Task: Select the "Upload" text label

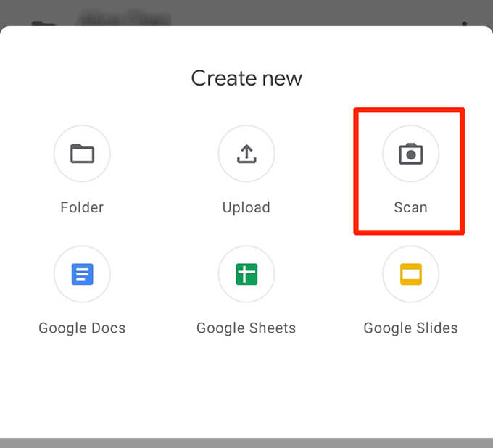Action: [246, 208]
